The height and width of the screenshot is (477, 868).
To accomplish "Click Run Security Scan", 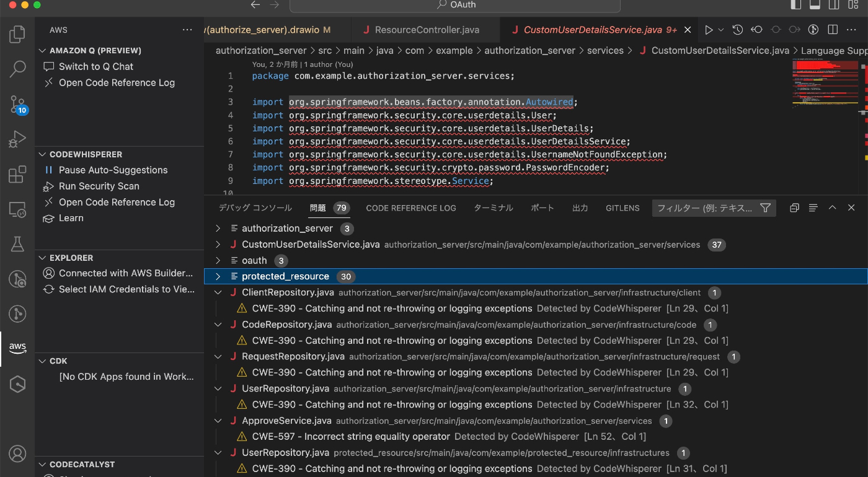I will point(99,186).
